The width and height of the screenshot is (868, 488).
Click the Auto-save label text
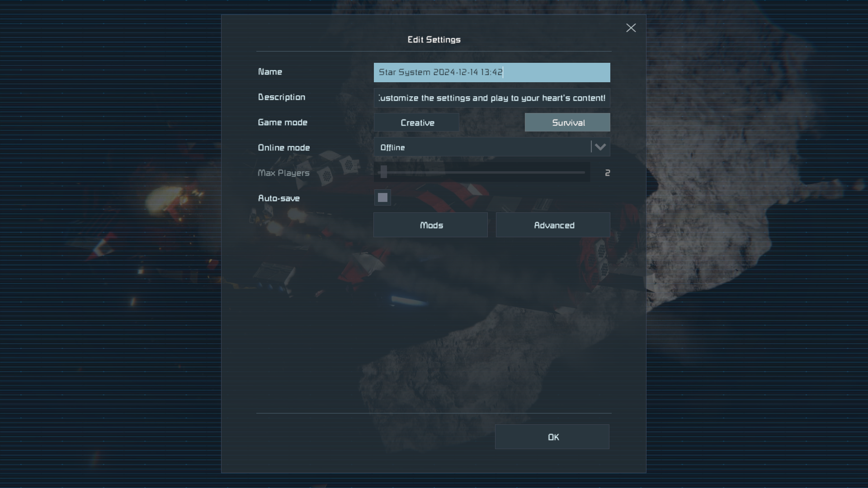pyautogui.click(x=278, y=198)
